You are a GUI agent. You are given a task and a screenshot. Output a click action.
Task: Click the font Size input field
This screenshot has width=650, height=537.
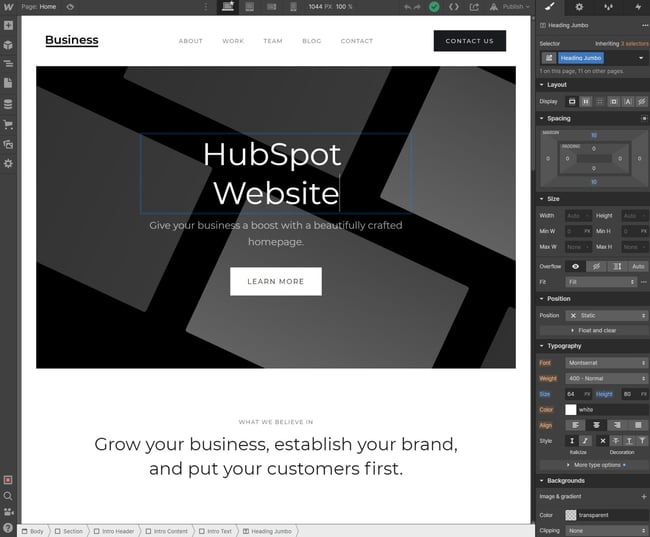(573, 394)
